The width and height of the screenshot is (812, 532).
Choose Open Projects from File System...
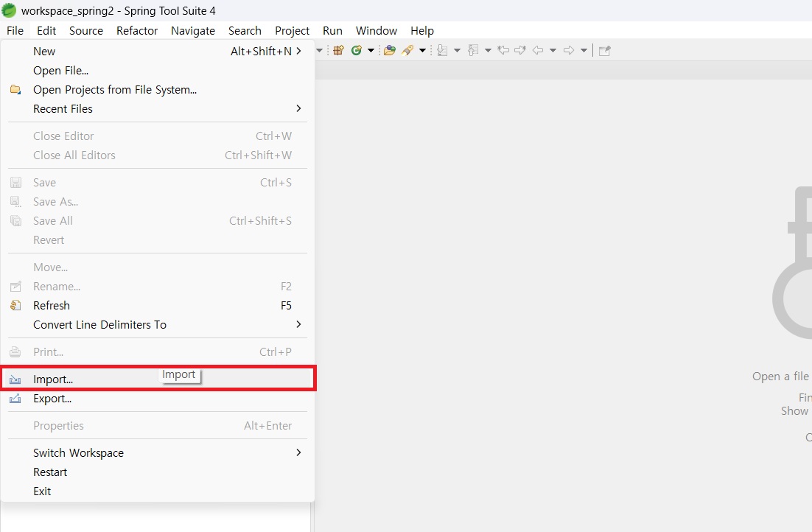[158, 90]
